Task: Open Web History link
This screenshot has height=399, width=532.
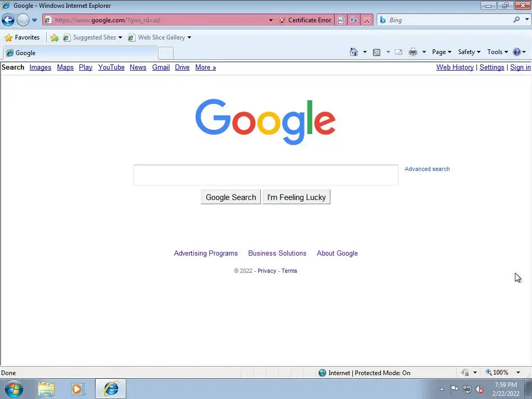Action: [455, 67]
